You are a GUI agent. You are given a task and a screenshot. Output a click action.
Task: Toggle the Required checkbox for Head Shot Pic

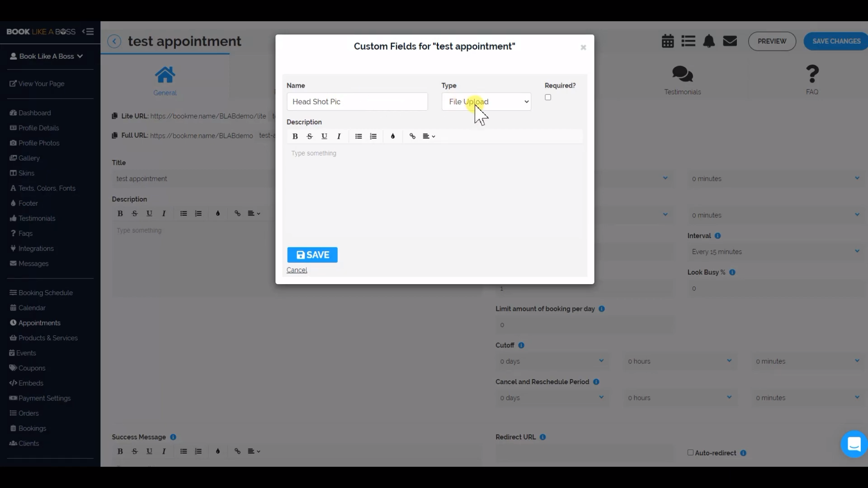(x=547, y=97)
